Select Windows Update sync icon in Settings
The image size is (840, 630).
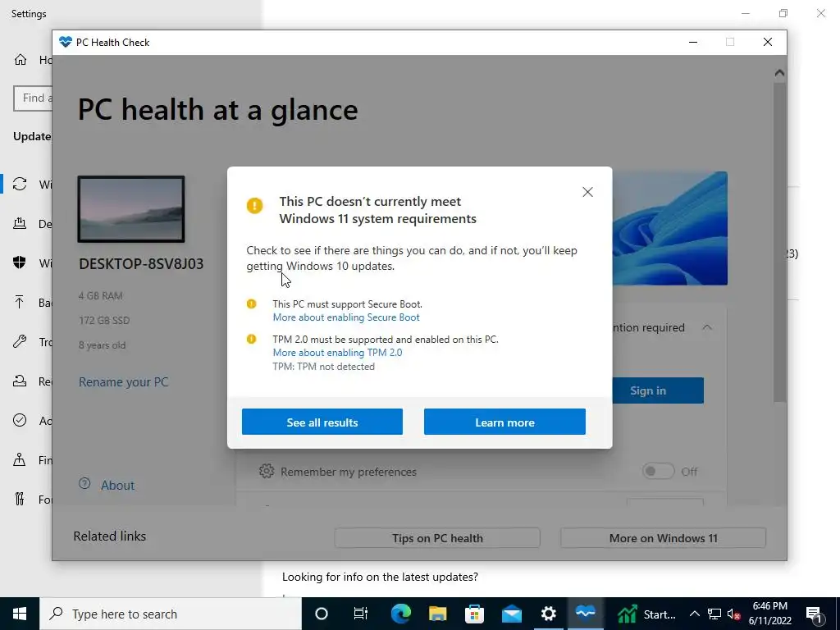[x=20, y=185]
